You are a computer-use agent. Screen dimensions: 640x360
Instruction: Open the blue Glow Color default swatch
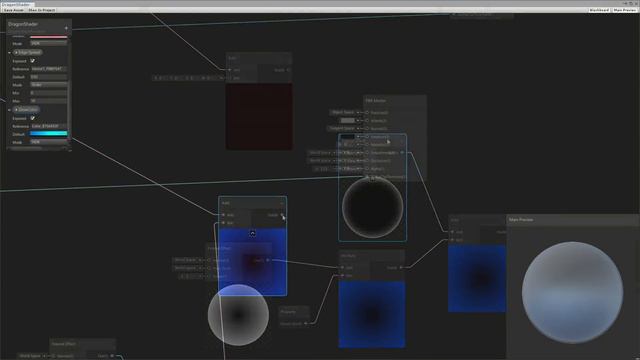pos(49,133)
